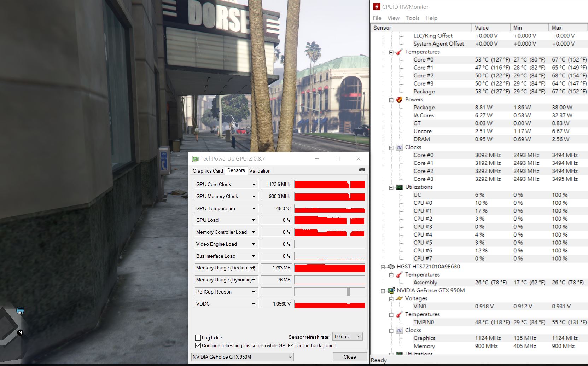
Task: Select the Powers flame icon
Action: tap(399, 100)
